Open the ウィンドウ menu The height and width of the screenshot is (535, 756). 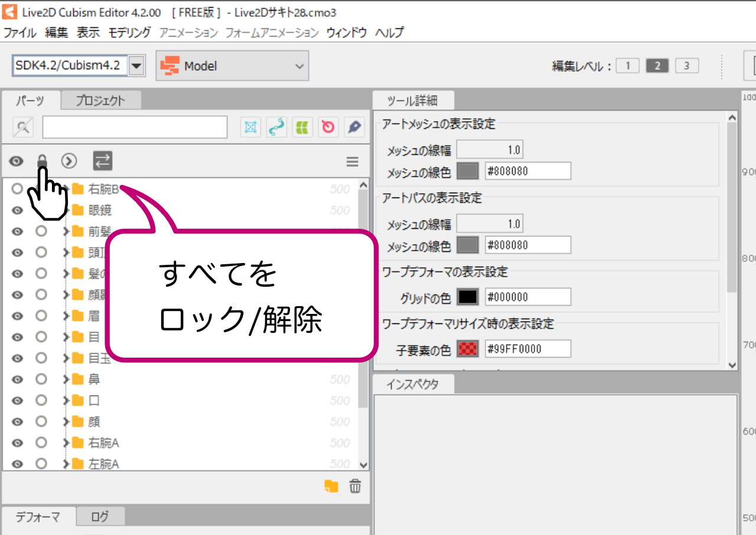click(347, 33)
